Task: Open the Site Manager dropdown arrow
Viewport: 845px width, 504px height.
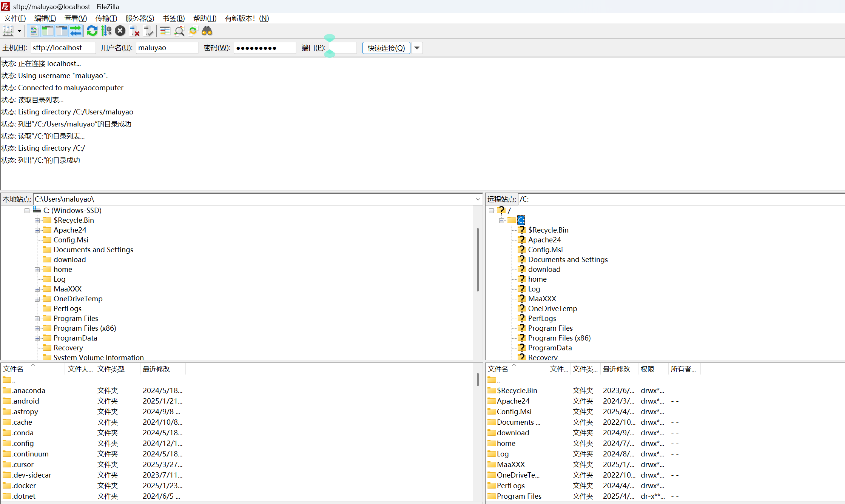Action: click(19, 31)
